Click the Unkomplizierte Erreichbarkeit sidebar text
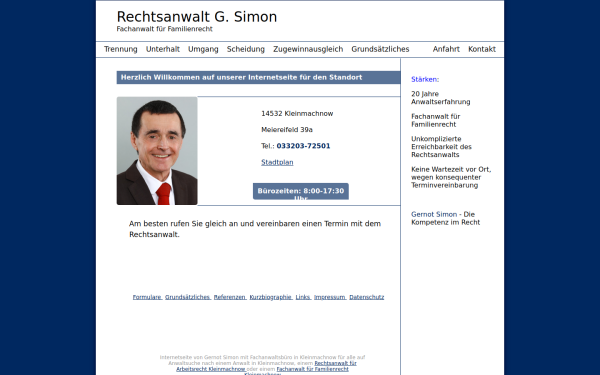 click(442, 147)
